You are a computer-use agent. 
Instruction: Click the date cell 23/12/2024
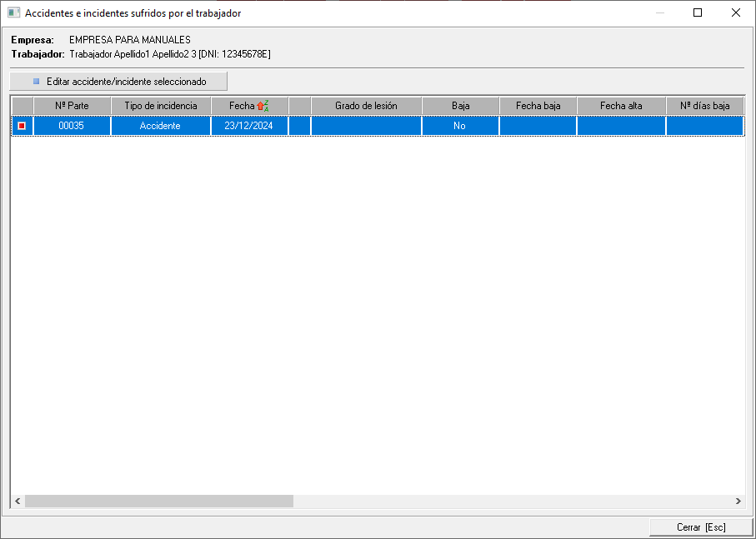pyautogui.click(x=248, y=126)
